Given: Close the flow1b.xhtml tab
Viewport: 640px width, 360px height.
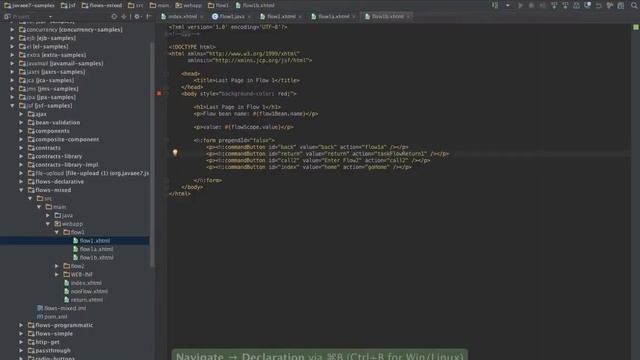Looking at the screenshot, I should pos(408,17).
